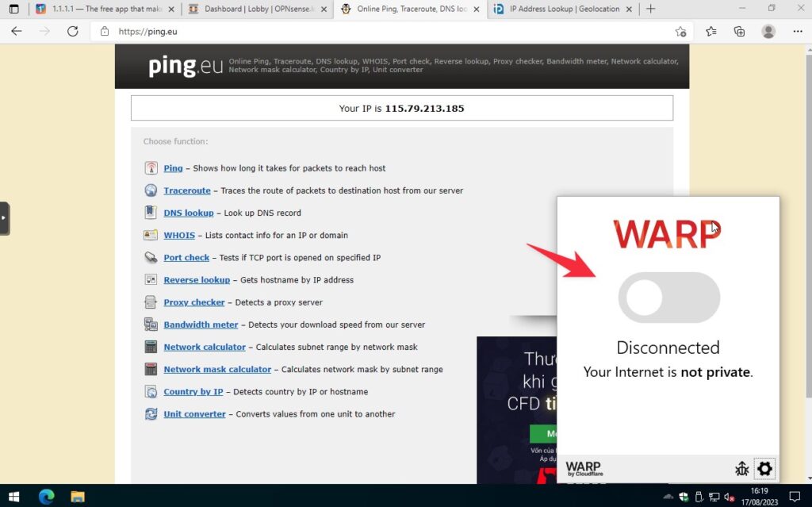Screen dimensions: 812x507
Task: Click the Ping function icon
Action: click(x=151, y=168)
